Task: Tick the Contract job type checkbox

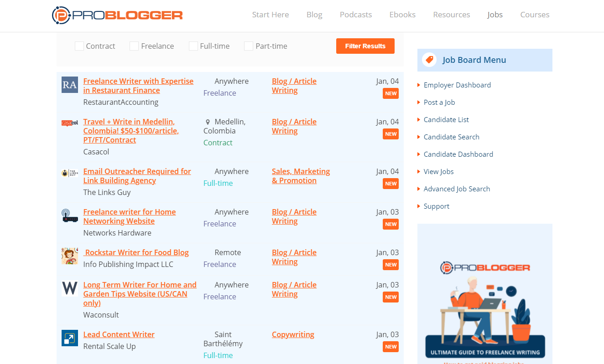Action: click(x=79, y=46)
